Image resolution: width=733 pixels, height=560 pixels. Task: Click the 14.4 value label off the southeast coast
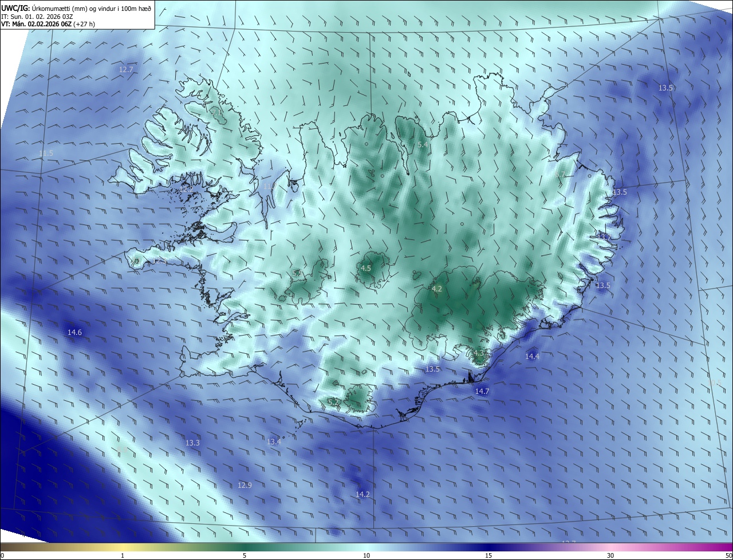point(532,356)
